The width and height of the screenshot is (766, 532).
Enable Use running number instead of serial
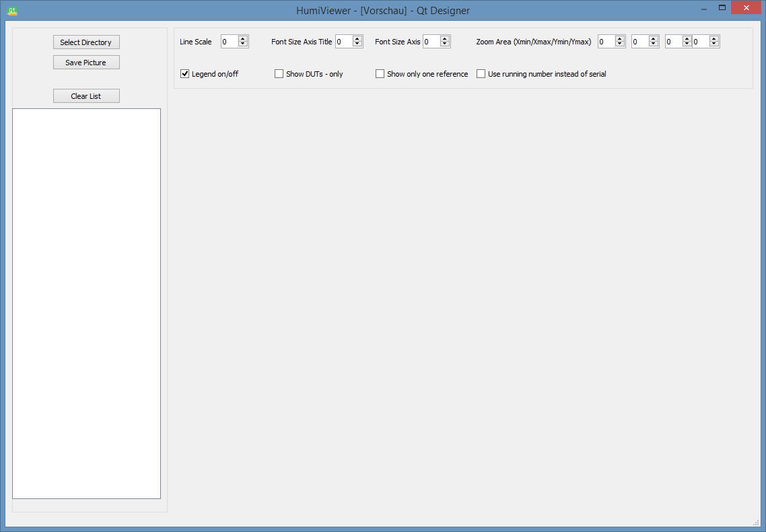(481, 74)
